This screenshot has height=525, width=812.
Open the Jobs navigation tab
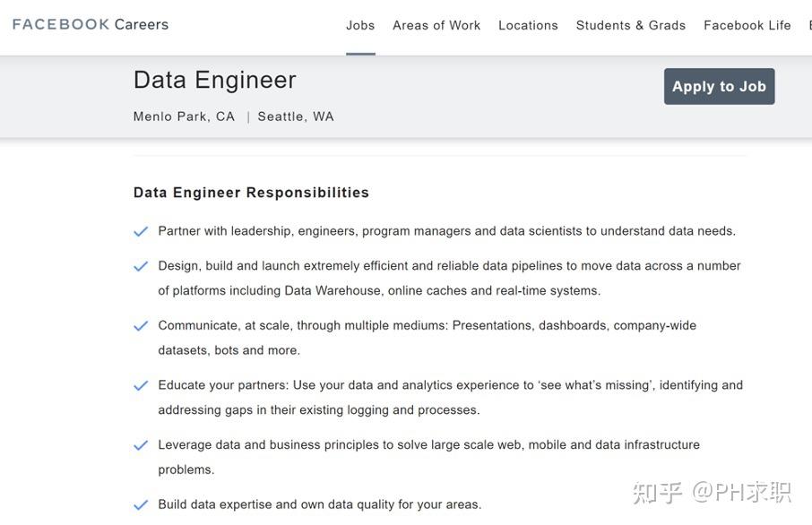click(x=360, y=25)
